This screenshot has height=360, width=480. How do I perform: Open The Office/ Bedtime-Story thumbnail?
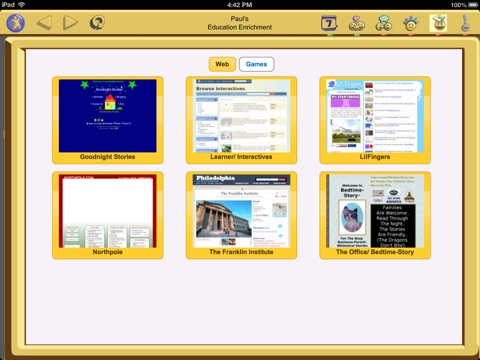[375, 215]
